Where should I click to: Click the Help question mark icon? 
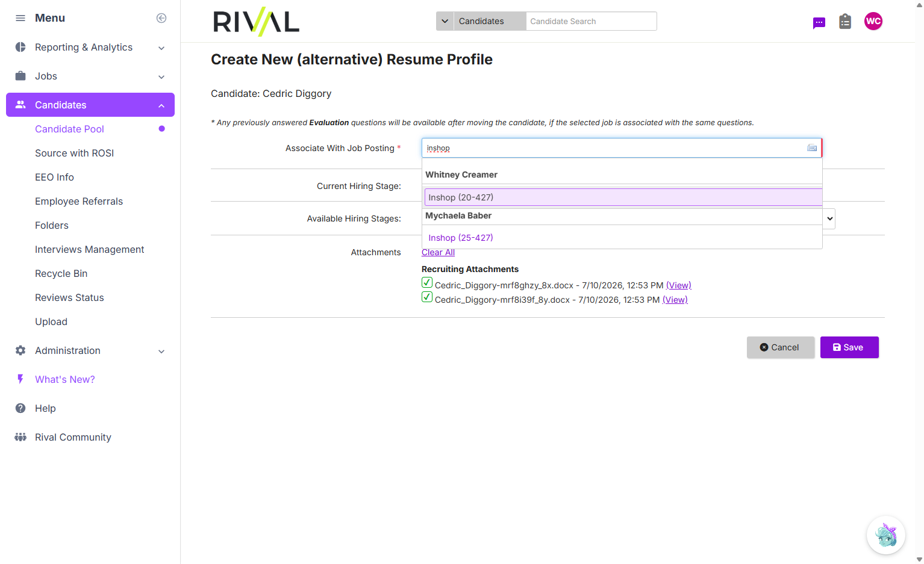(x=20, y=408)
